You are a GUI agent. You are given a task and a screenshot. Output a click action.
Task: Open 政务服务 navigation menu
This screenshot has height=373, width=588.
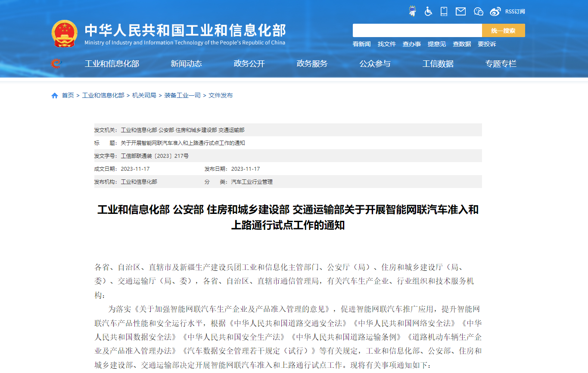point(312,64)
